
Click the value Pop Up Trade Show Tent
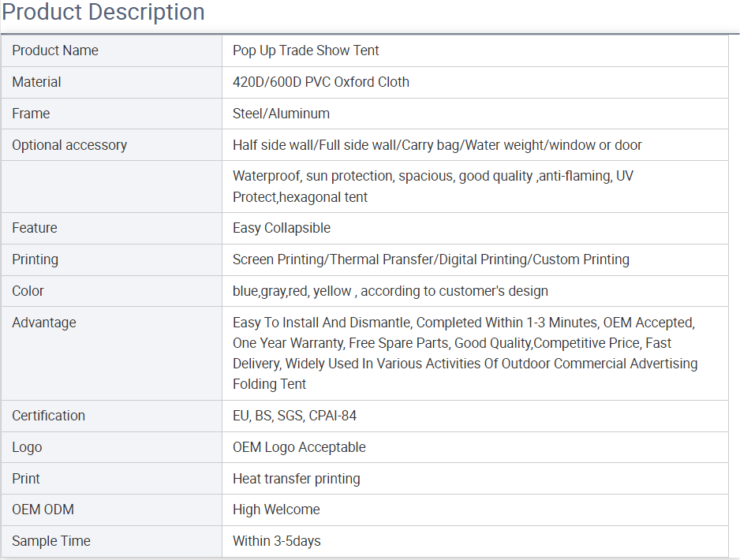(x=306, y=50)
